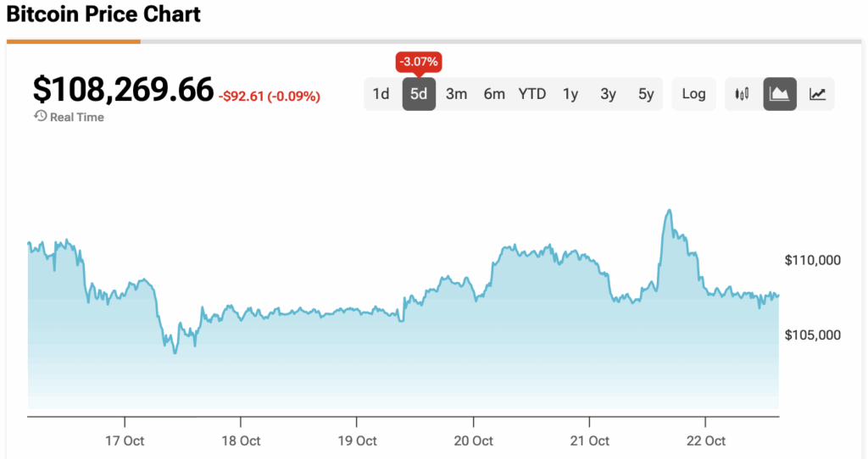Image resolution: width=868 pixels, height=459 pixels.
Task: Choose the 5y time range
Action: (646, 94)
